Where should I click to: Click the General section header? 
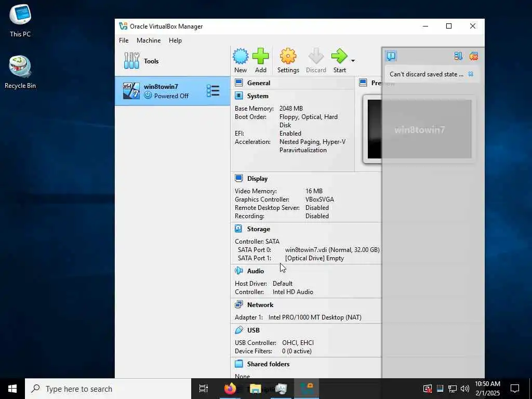[x=259, y=83]
